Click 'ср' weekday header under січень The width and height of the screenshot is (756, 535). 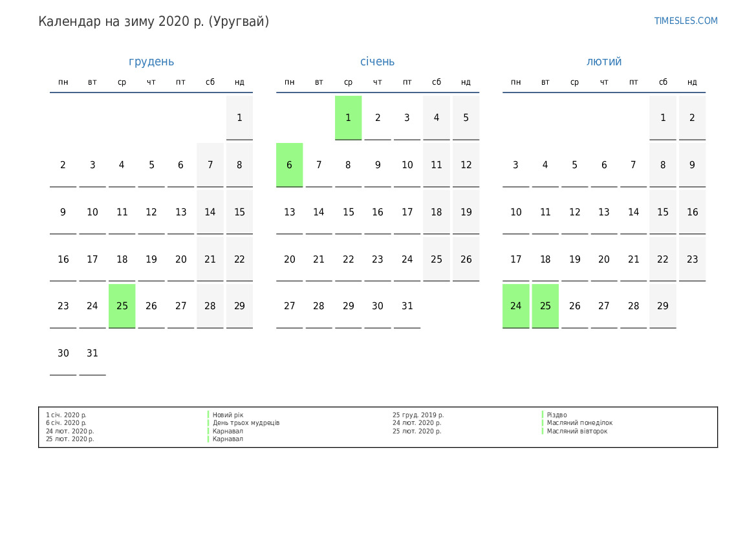coord(348,83)
